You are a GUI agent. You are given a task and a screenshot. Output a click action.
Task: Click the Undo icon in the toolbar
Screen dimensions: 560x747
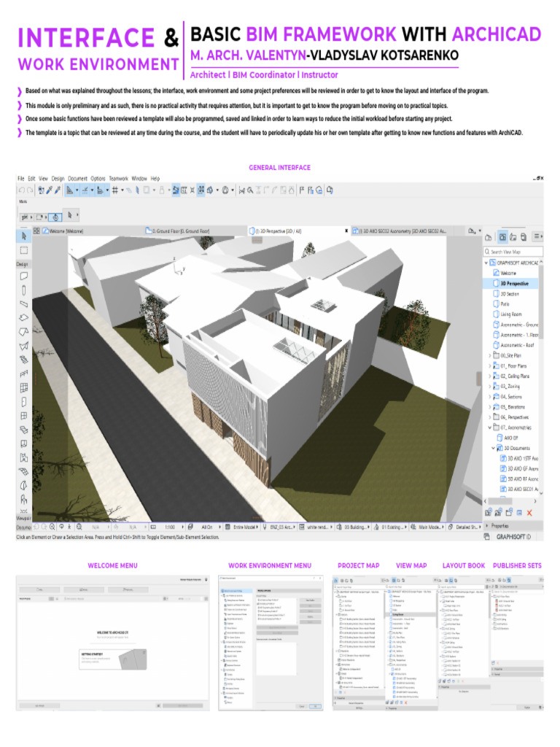(x=21, y=190)
